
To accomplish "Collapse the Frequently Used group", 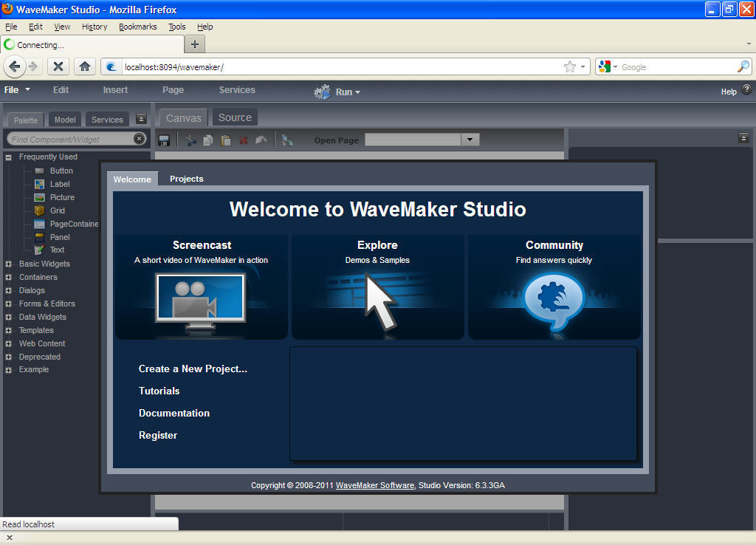I will (x=8, y=157).
